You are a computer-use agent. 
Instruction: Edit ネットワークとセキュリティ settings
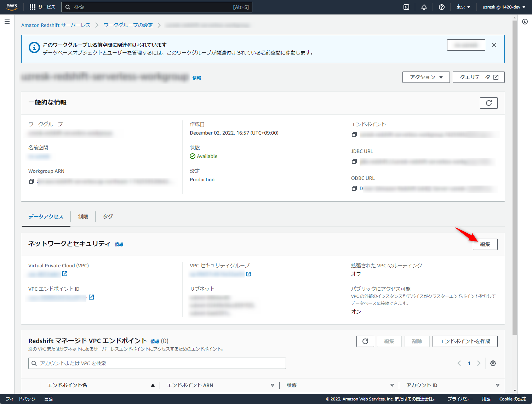point(485,244)
